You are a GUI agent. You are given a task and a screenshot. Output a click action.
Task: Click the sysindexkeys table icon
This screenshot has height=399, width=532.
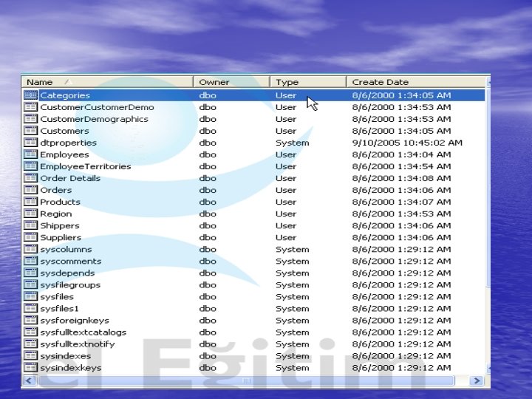click(x=30, y=368)
